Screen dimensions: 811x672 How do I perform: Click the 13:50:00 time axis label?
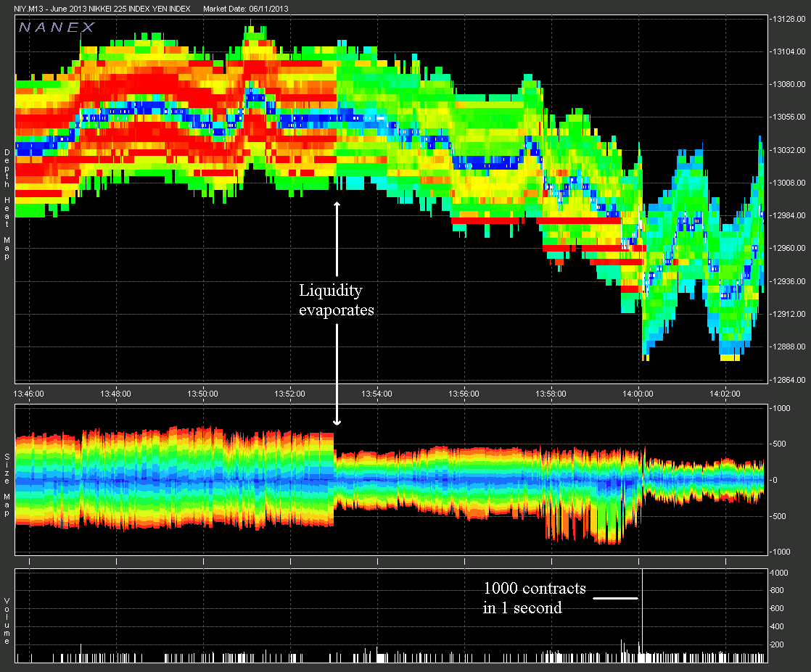(x=203, y=394)
